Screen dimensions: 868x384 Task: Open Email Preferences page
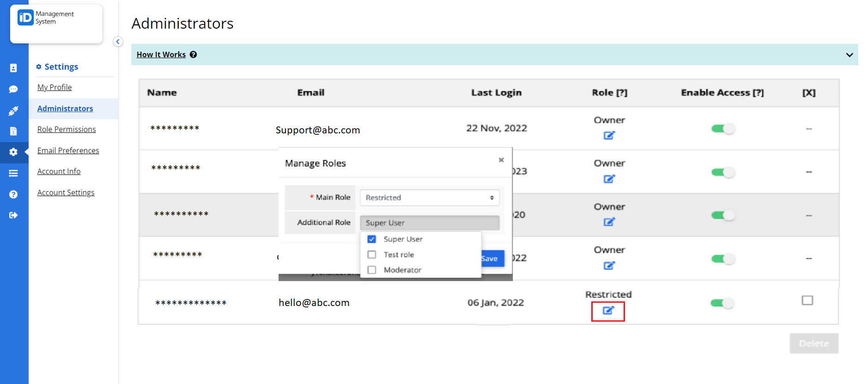click(68, 150)
